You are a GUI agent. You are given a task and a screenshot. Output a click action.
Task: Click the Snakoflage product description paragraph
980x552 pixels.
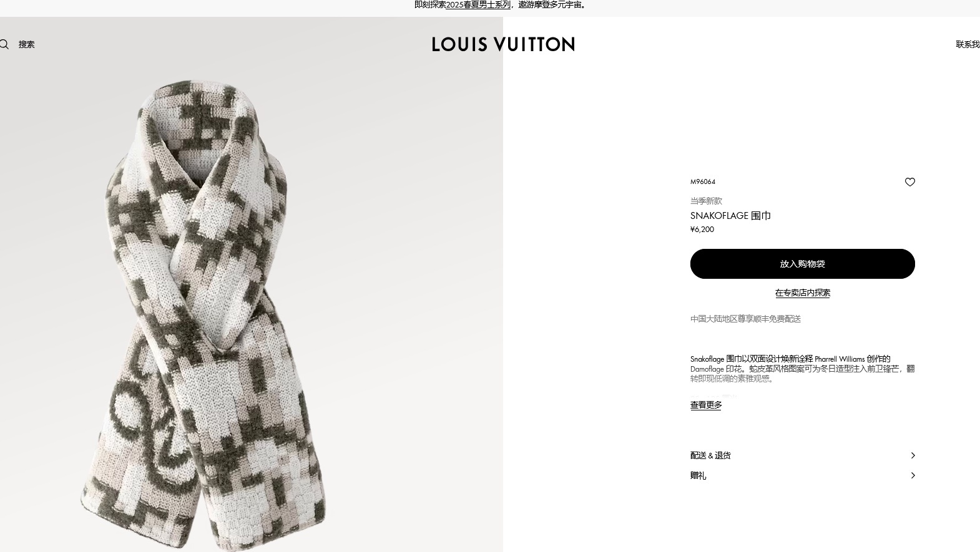tap(802, 369)
